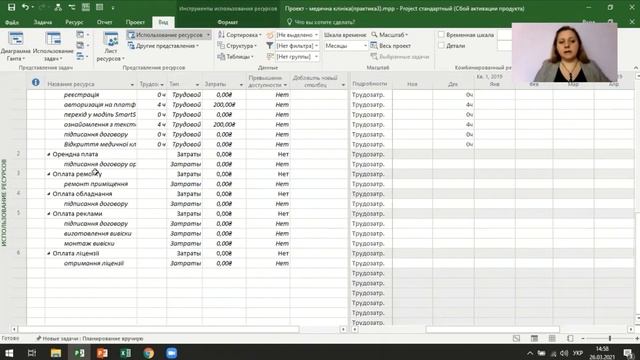Viewport: 640px width, 360px height.
Task: Open the Файл tab
Action: [x=12, y=22]
